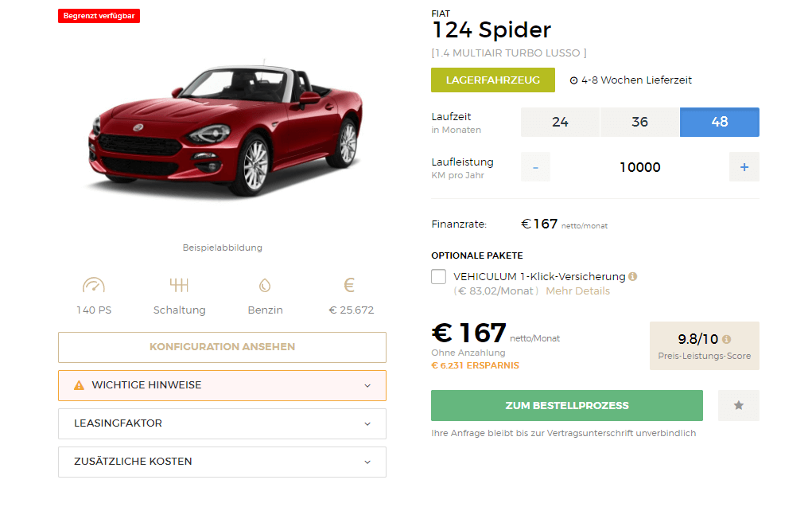The height and width of the screenshot is (507, 812).
Task: Click the speedometer 140 PS icon
Action: 94,285
